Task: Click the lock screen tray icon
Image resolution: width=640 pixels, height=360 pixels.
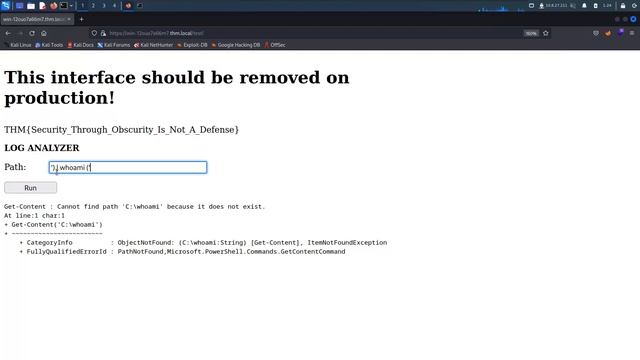Action: (x=623, y=6)
